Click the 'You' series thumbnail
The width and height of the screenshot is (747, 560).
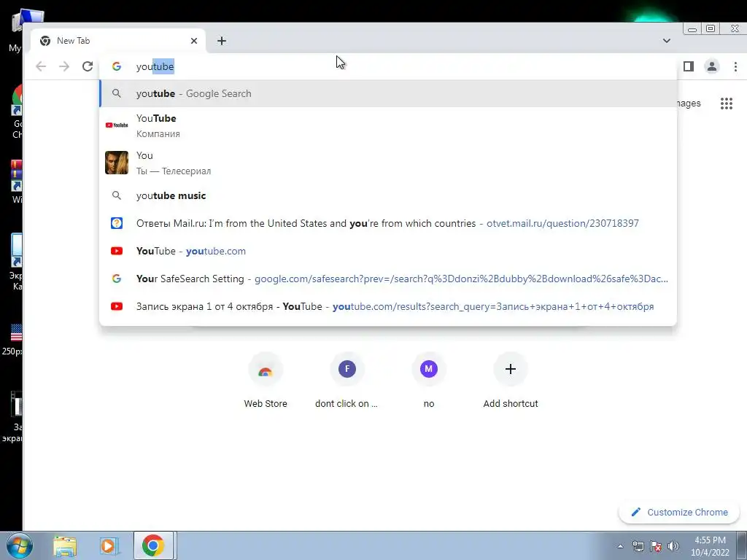[x=117, y=163]
